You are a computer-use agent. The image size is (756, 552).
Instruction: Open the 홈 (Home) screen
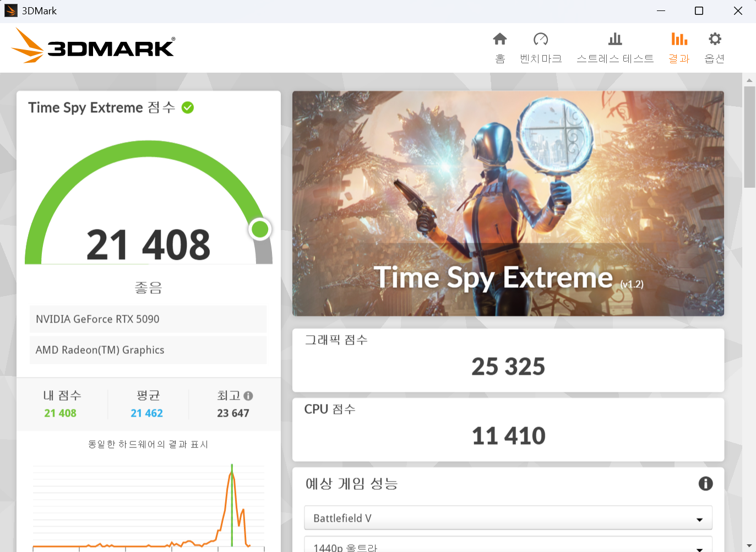[499, 47]
